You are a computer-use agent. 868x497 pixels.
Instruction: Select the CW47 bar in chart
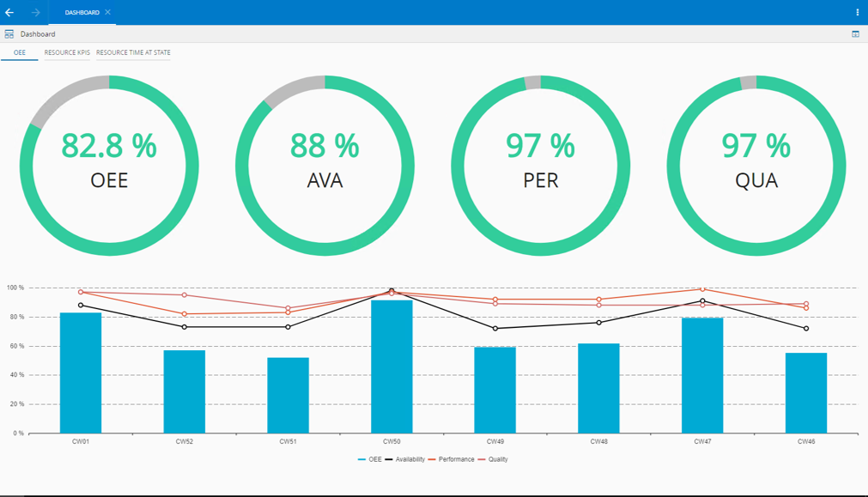[x=702, y=375]
